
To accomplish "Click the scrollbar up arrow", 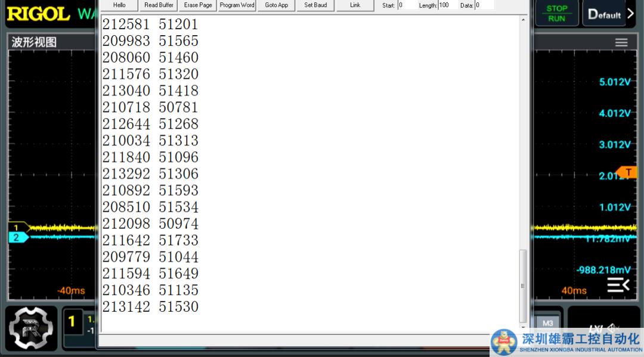I will pyautogui.click(x=524, y=20).
